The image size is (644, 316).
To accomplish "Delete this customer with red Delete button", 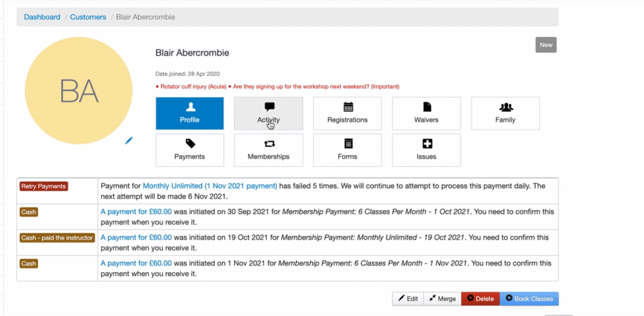I will click(x=480, y=299).
